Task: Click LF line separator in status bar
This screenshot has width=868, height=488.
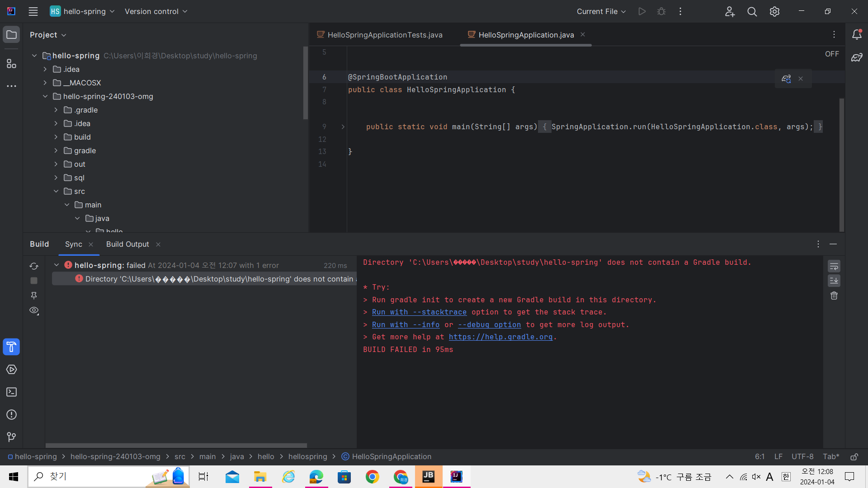Action: click(778, 457)
